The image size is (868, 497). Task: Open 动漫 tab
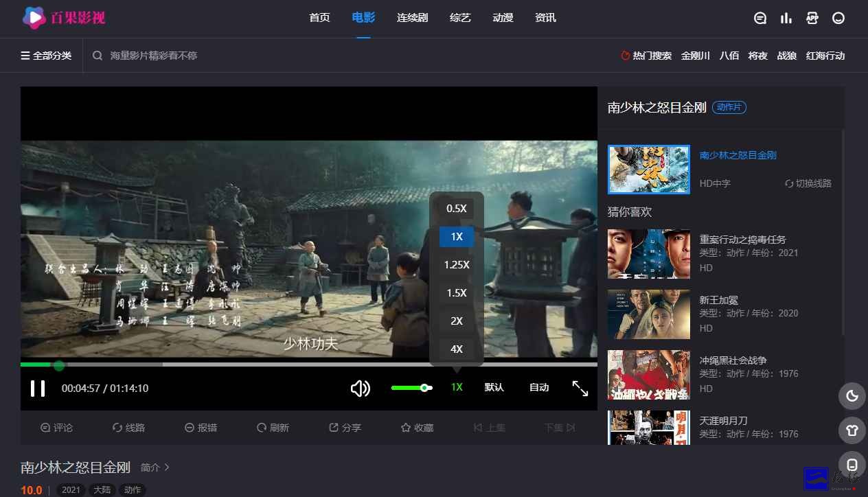pos(503,18)
